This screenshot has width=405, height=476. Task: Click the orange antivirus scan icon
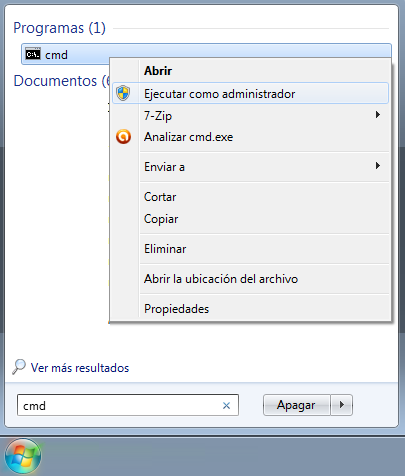click(123, 137)
